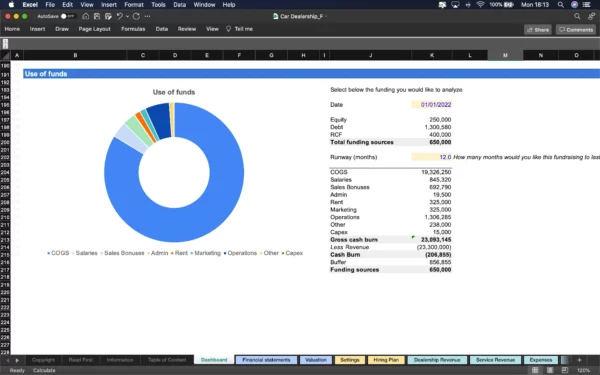Image resolution: width=600 pixels, height=375 pixels.
Task: Add a new sheet with plus icon
Action: 579,360
